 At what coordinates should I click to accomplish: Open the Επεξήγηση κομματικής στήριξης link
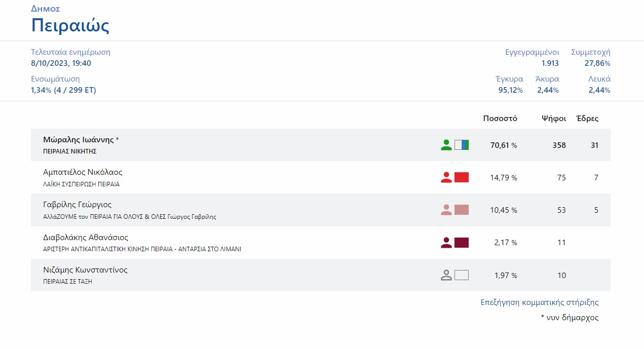(539, 302)
